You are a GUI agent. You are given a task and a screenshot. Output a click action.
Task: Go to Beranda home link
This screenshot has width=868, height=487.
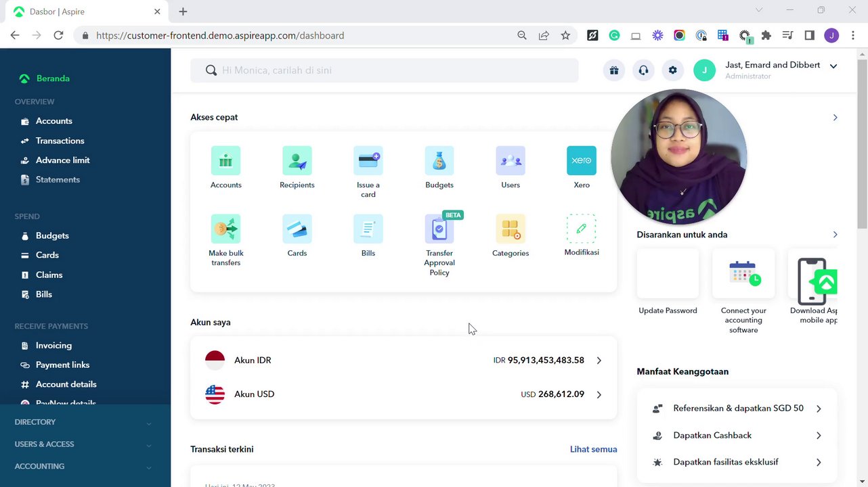pyautogui.click(x=53, y=78)
